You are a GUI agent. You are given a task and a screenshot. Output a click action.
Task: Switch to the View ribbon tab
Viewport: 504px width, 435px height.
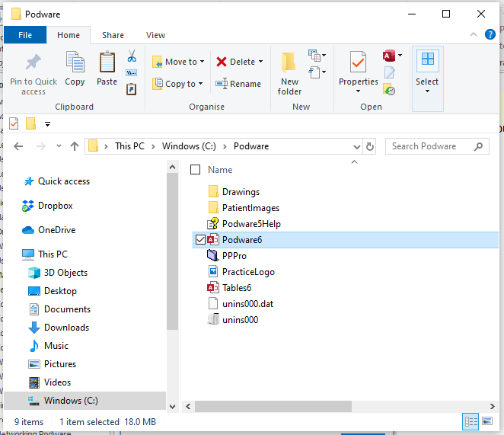pos(155,35)
